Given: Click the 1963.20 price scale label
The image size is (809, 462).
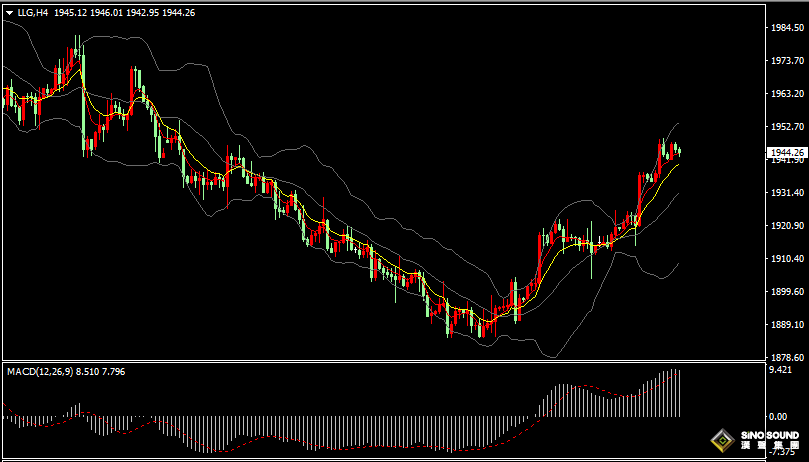Looking at the screenshot, I should click(785, 94).
